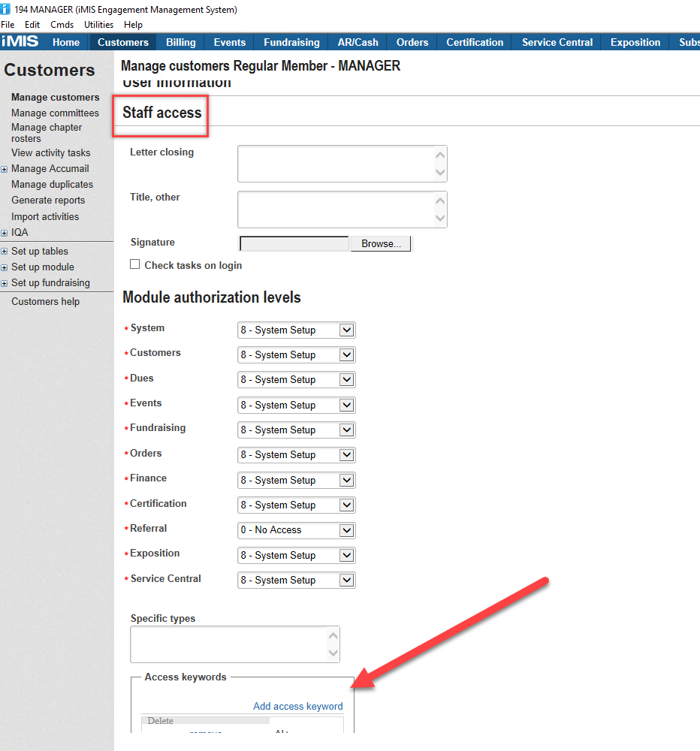Viewport: 700px width, 751px height.
Task: Click Browse to choose signature file
Action: [x=381, y=244]
